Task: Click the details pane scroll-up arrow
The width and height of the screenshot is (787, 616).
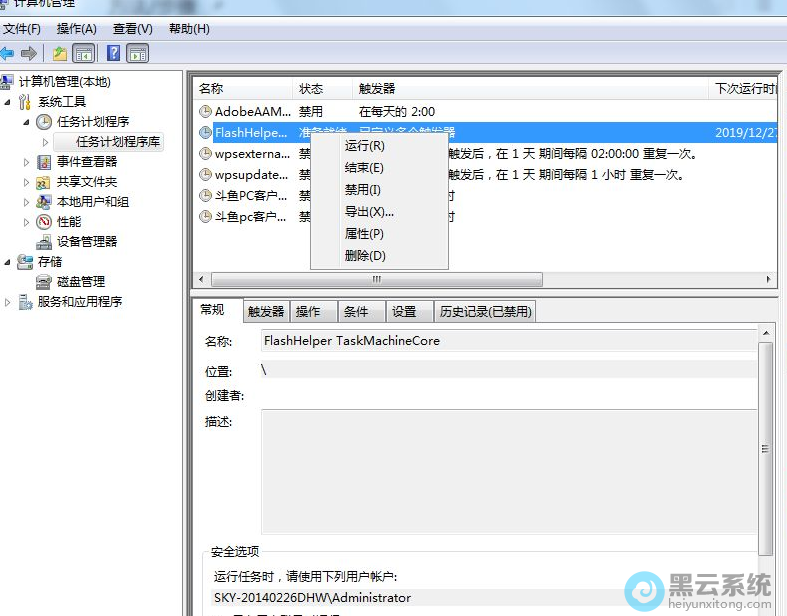Action: point(765,332)
